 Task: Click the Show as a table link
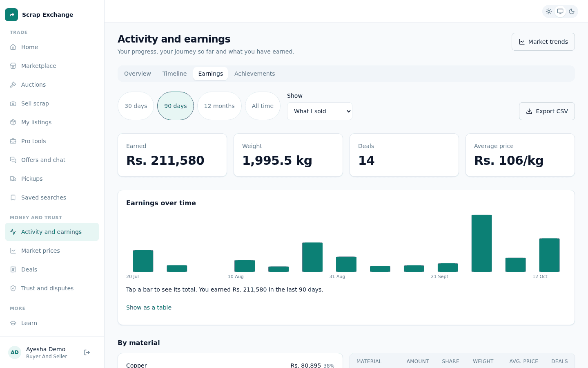tap(149, 307)
